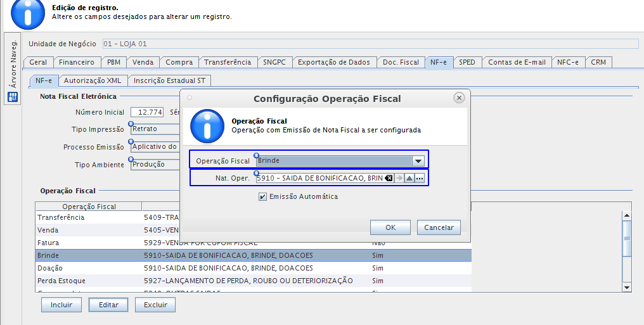The height and width of the screenshot is (325, 644).
Task: Click the Árvore Naveg. side tab
Action: pyautogui.click(x=13, y=69)
